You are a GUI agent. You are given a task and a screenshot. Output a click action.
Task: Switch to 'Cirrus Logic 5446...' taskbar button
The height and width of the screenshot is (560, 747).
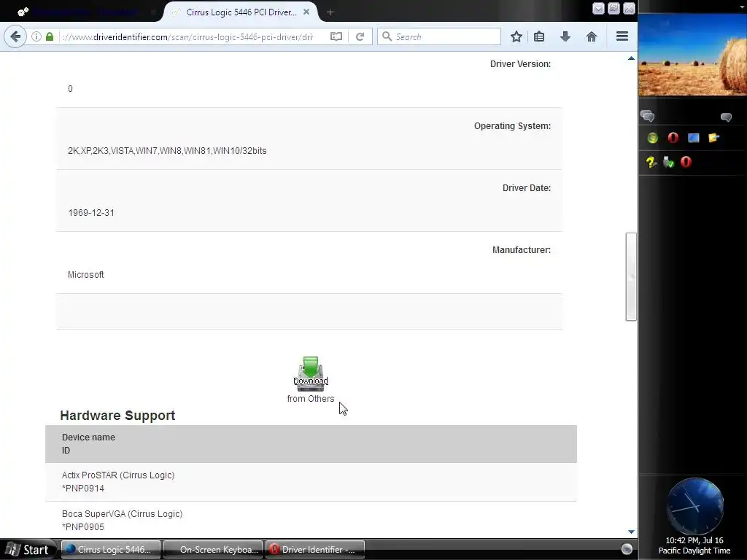tap(111, 550)
